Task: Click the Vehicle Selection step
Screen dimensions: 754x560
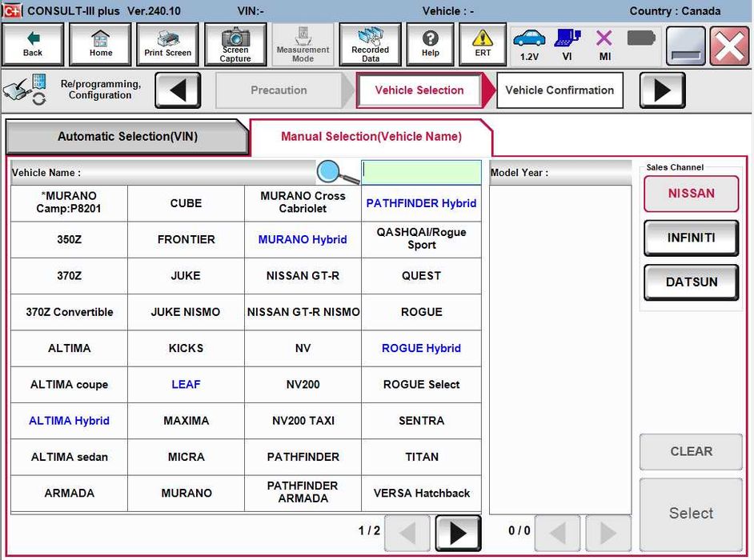Action: (x=419, y=90)
